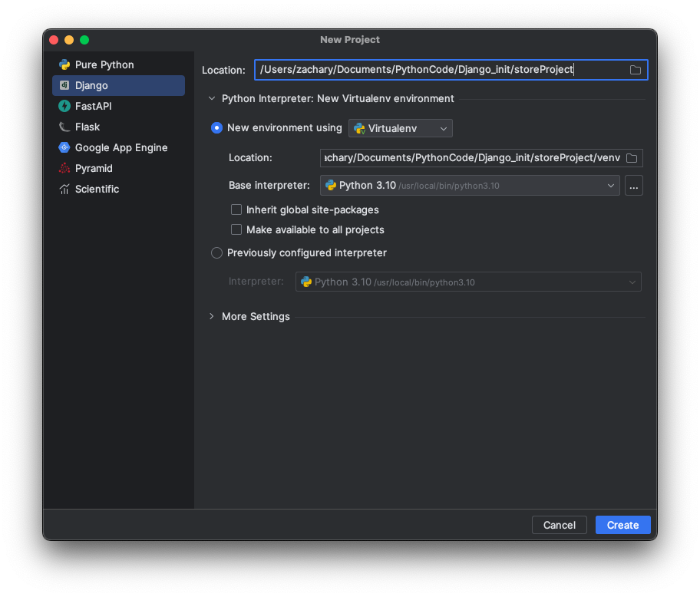Open the Virtualenv environment type dropdown

(401, 128)
